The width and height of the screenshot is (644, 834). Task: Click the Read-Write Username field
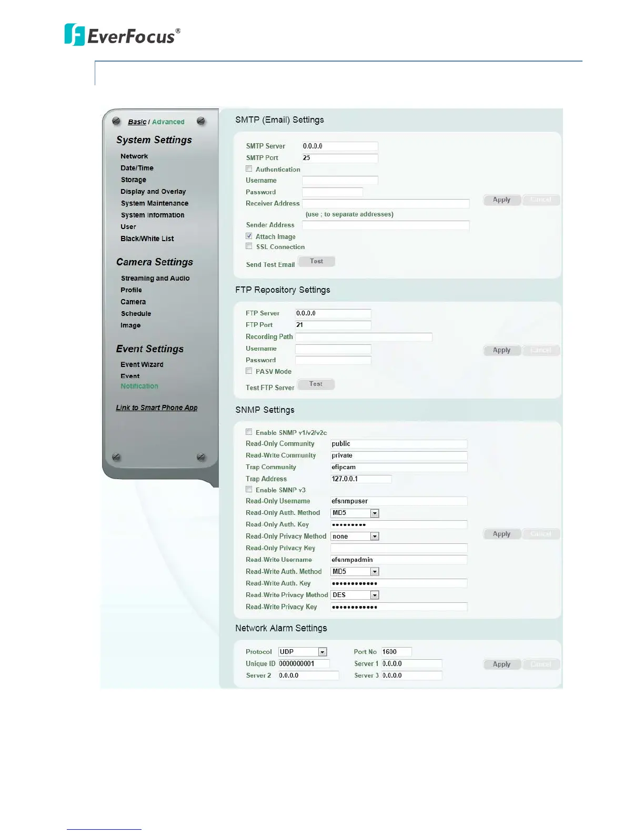coord(399,560)
